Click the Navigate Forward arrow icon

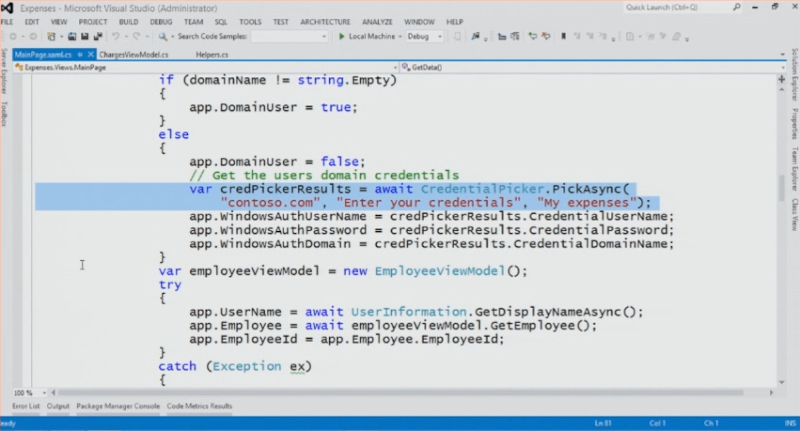click(x=33, y=36)
